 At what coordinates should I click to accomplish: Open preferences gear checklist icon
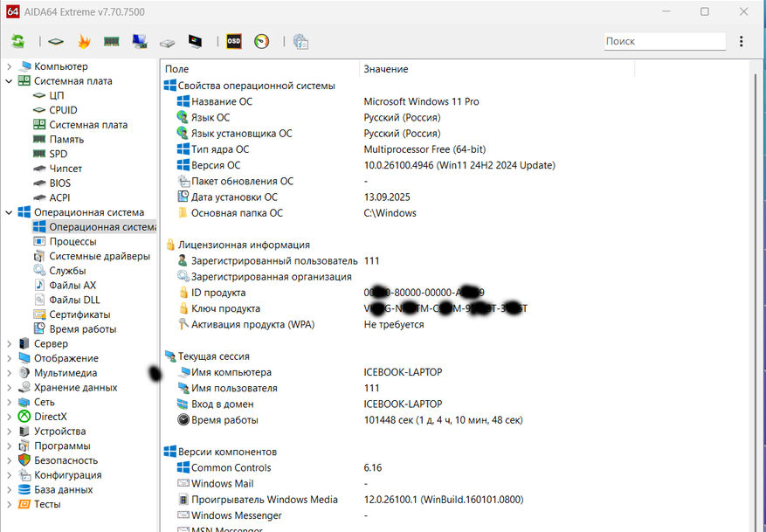(x=300, y=41)
